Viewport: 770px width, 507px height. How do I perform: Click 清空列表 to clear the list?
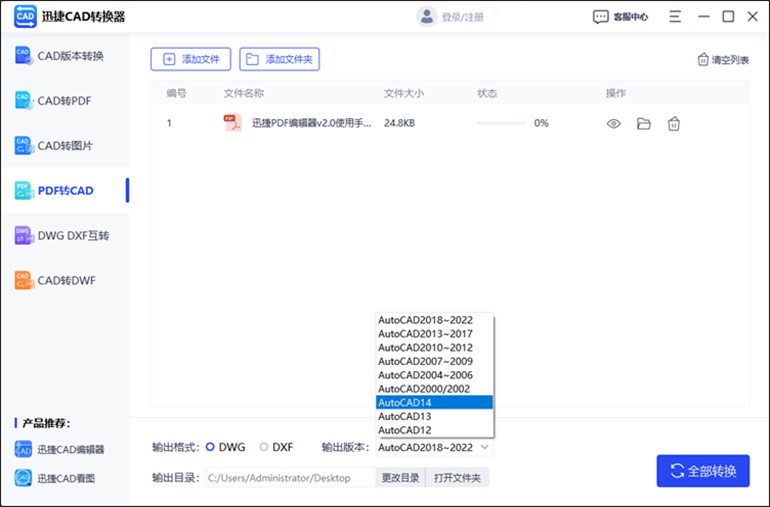point(723,60)
